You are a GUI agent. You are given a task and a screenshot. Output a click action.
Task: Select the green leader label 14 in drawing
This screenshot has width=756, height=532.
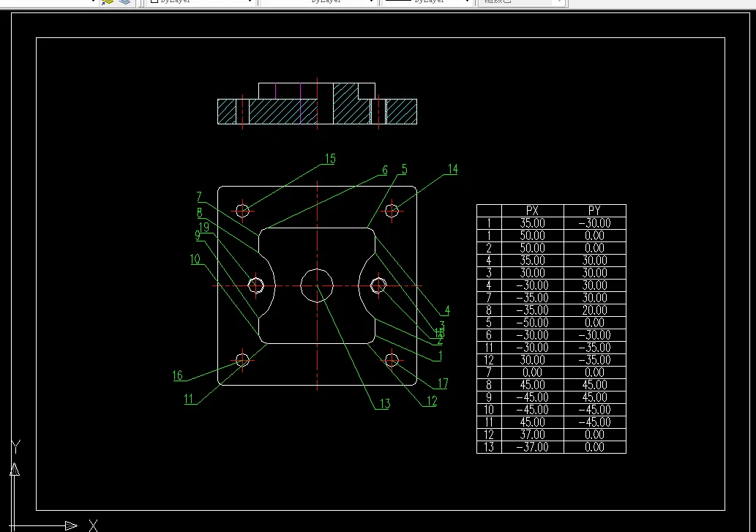pyautogui.click(x=453, y=169)
